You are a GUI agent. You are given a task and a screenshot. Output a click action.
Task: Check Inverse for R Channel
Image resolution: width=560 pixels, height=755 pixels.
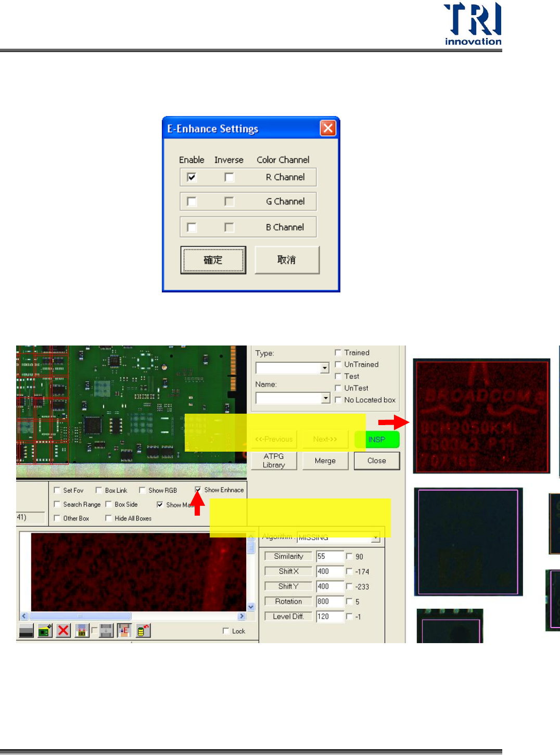[x=229, y=177]
